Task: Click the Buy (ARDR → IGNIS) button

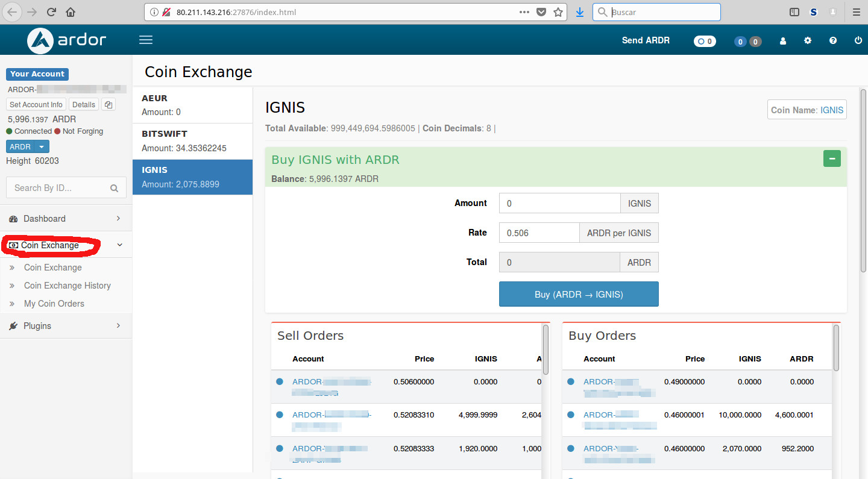Action: (579, 294)
